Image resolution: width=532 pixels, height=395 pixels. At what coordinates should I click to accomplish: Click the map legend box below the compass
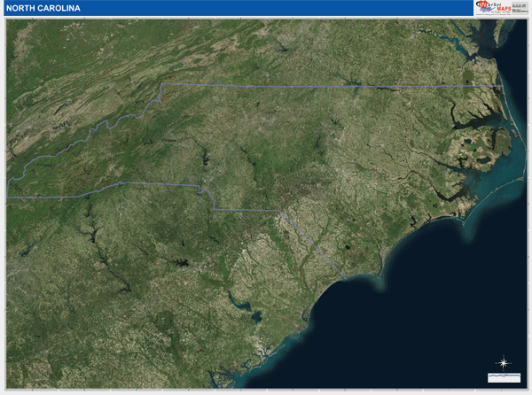click(x=504, y=377)
